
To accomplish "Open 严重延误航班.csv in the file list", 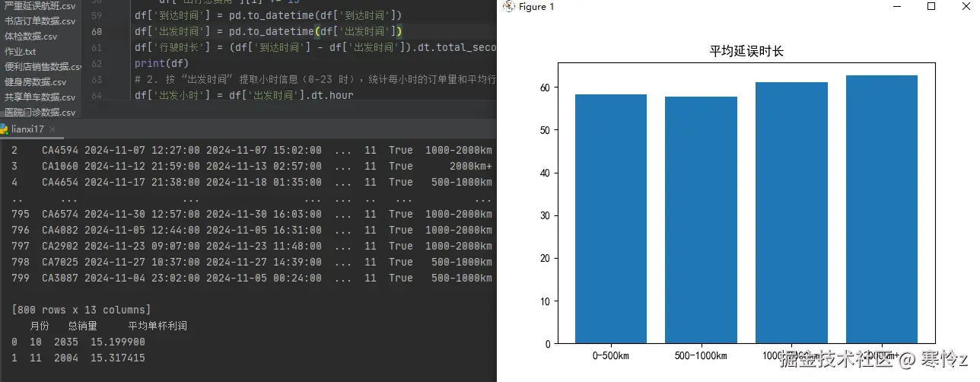I will click(40, 6).
